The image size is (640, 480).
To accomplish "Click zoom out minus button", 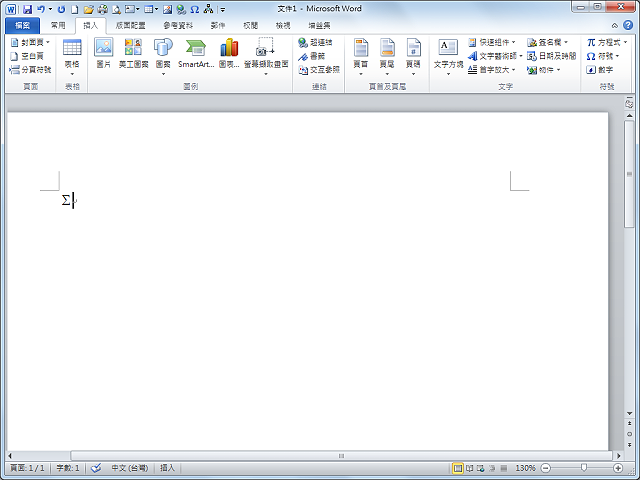I will [546, 468].
